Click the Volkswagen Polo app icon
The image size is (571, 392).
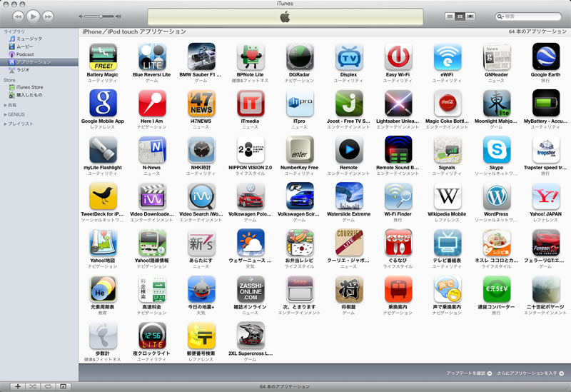coord(251,196)
